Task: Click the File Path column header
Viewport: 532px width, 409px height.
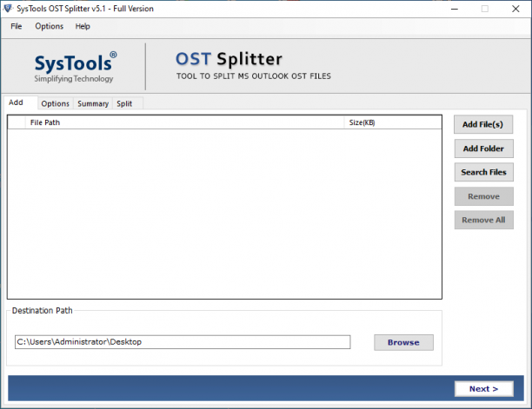Action: [185, 122]
